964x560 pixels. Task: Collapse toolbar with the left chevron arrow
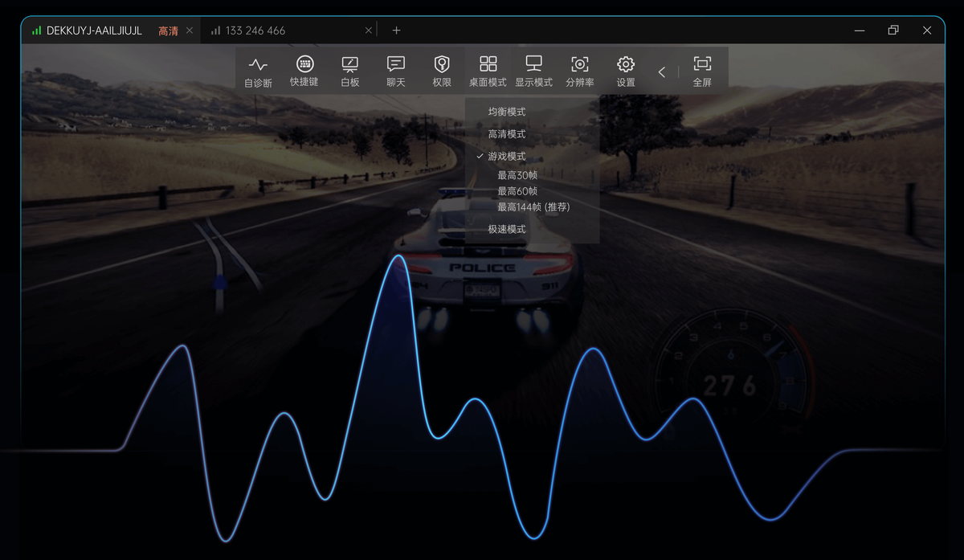tap(662, 72)
